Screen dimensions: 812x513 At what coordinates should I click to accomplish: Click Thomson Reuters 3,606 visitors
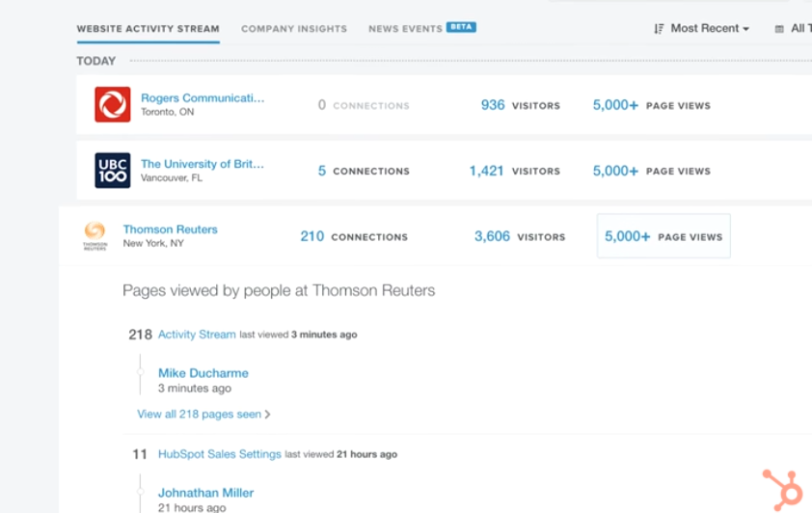tap(520, 236)
